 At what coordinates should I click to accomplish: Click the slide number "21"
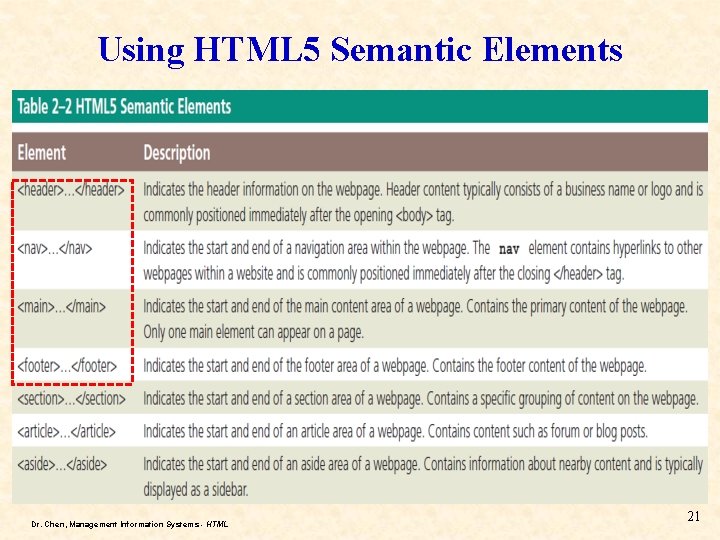click(x=693, y=516)
